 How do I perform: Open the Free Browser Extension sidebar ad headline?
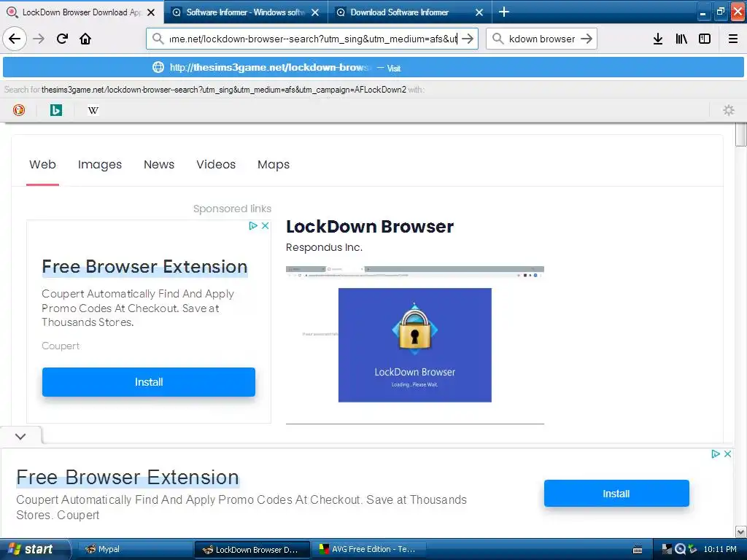tap(145, 267)
